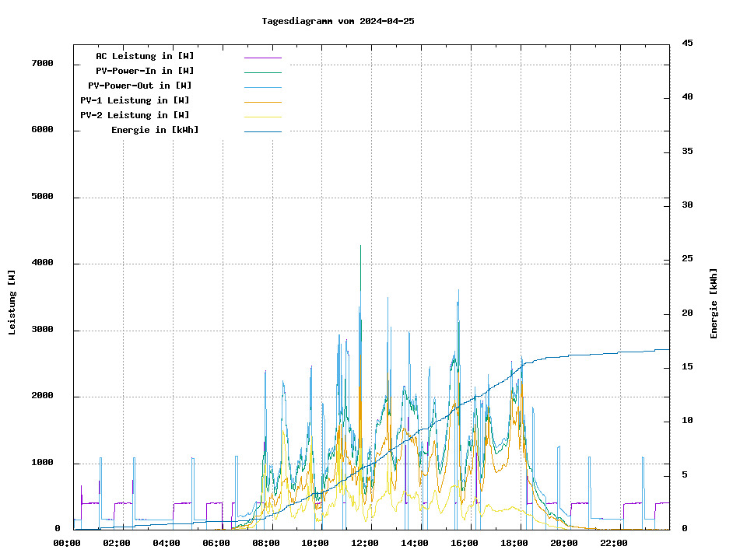
Task: Select the 'Energie in [kWh]' legend label
Action: 155,130
